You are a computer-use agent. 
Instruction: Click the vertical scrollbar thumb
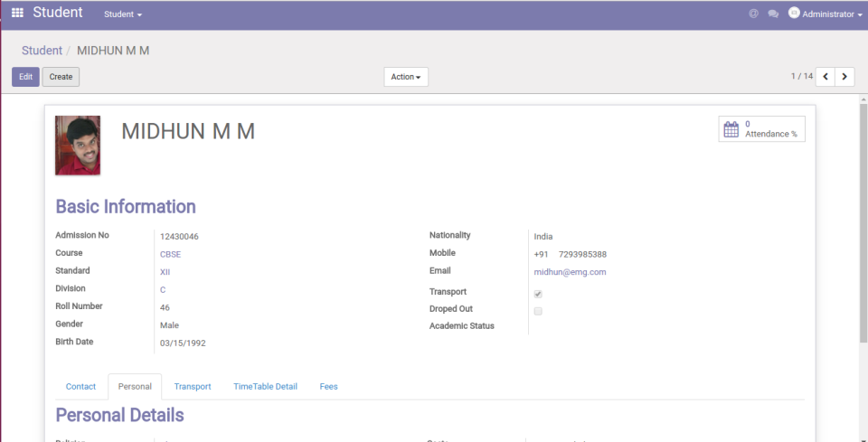click(x=863, y=221)
